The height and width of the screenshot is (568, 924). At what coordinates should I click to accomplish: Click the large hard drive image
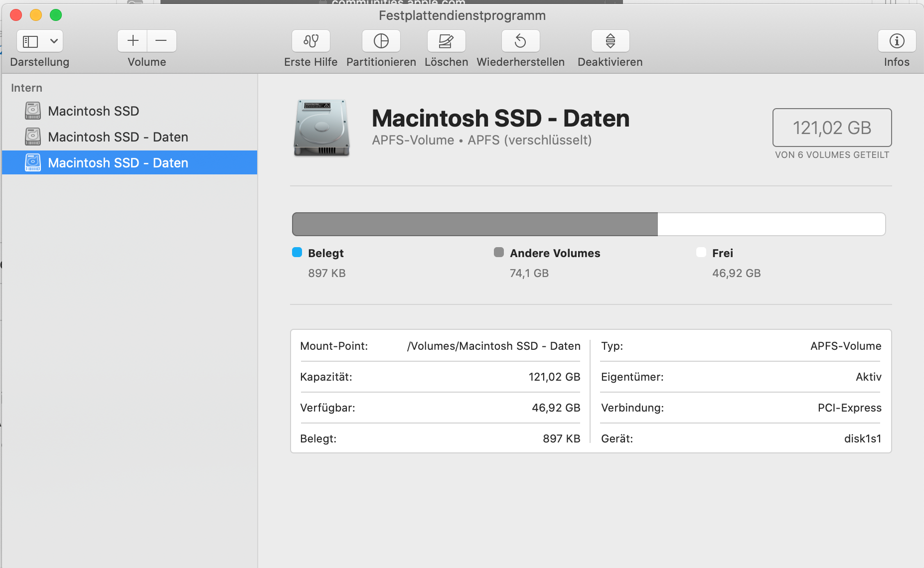pyautogui.click(x=321, y=128)
